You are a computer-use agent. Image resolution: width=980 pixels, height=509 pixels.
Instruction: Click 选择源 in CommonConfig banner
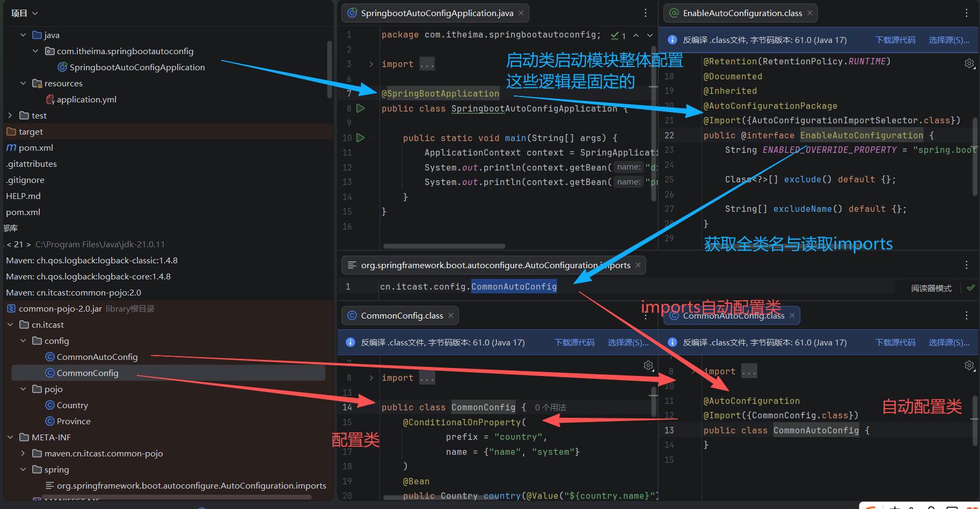click(628, 343)
